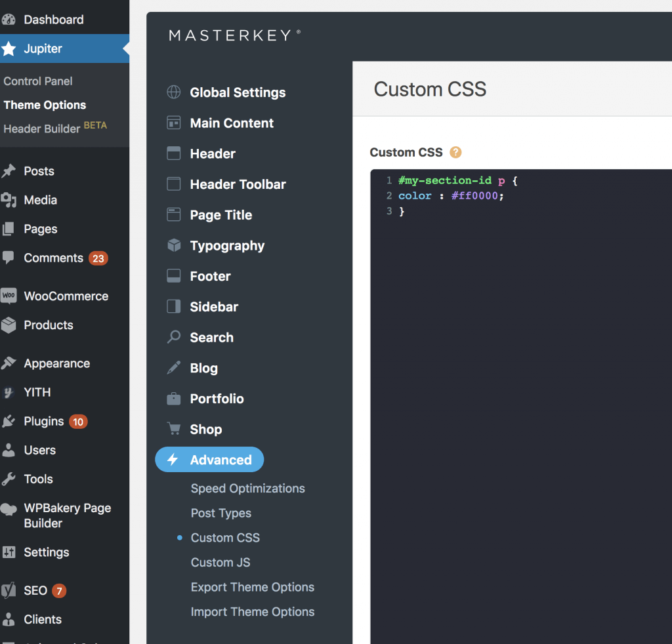Click the Shop cart icon
The width and height of the screenshot is (672, 644).
pos(173,430)
